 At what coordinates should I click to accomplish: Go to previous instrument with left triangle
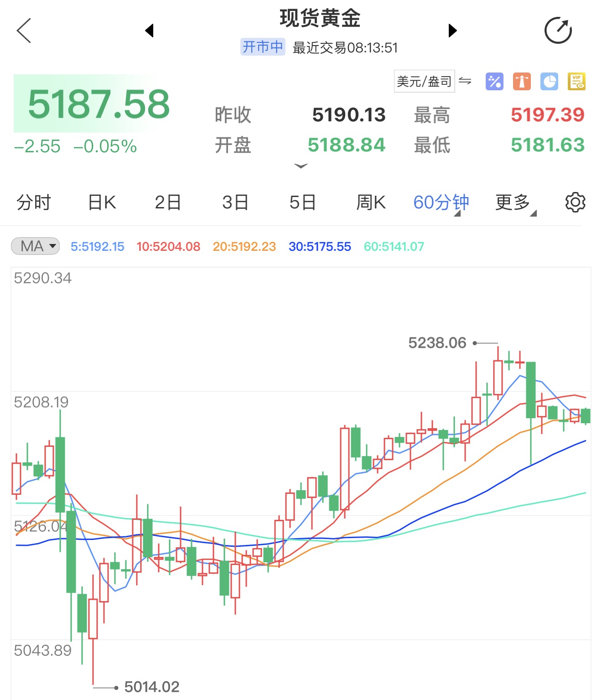[x=149, y=31]
